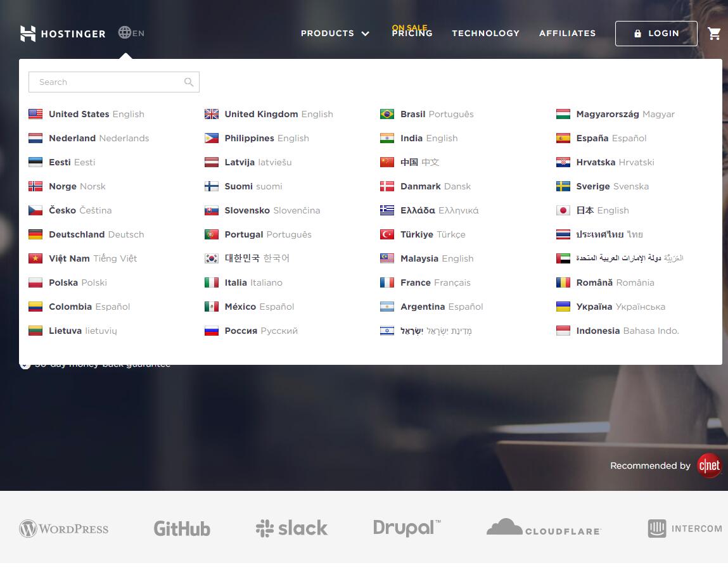This screenshot has width=728, height=577.
Task: Click the Cloudflare logo
Action: point(544,528)
